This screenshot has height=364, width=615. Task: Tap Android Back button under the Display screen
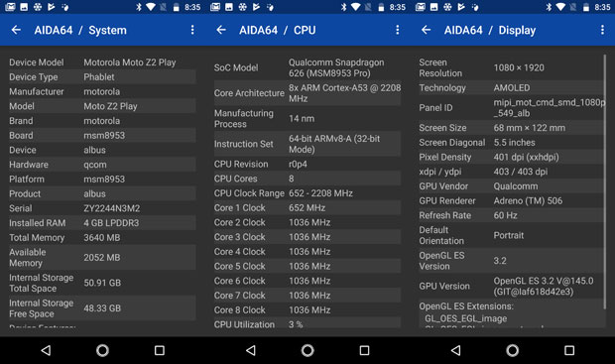[x=455, y=350]
